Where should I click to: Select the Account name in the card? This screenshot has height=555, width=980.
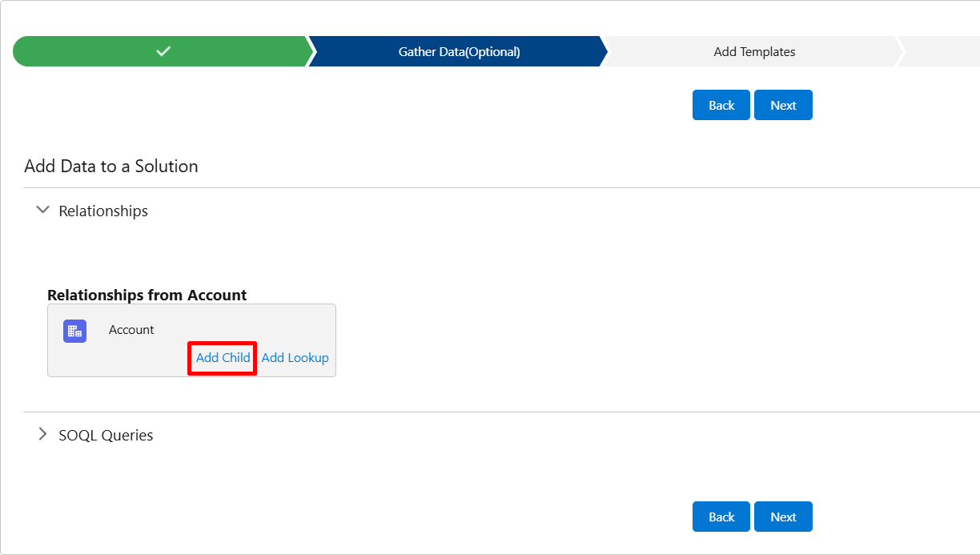coord(131,330)
